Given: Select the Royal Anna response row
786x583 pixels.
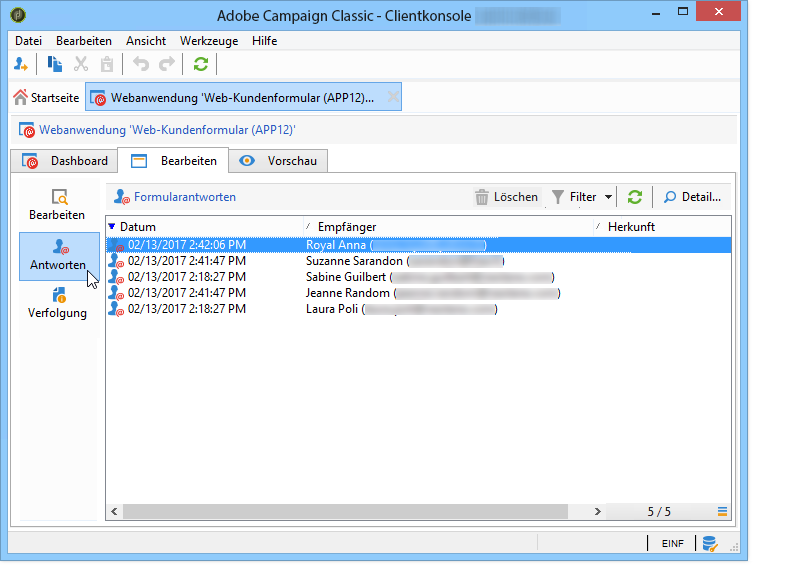Looking at the screenshot, I should click(x=418, y=245).
